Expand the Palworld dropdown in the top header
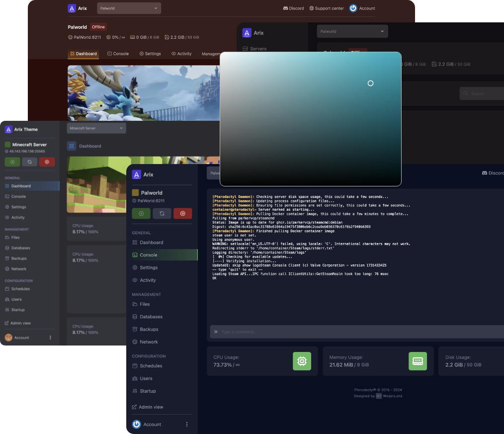Viewport: 504px width, 434px height. click(x=129, y=8)
